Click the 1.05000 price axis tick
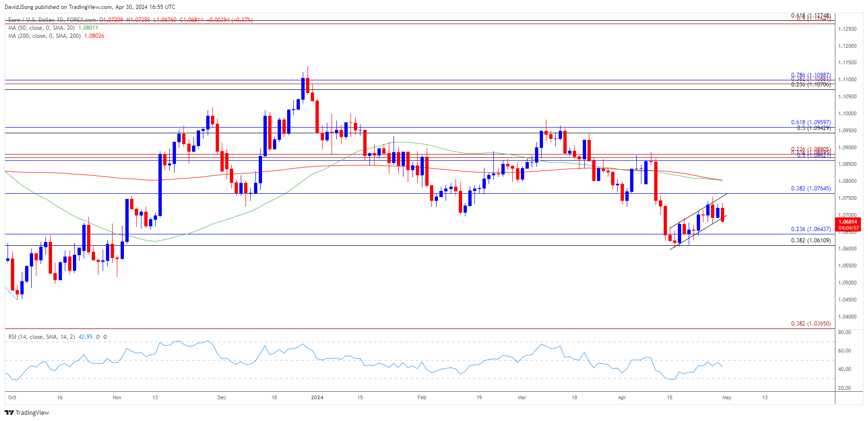The image size is (868, 421). (847, 283)
